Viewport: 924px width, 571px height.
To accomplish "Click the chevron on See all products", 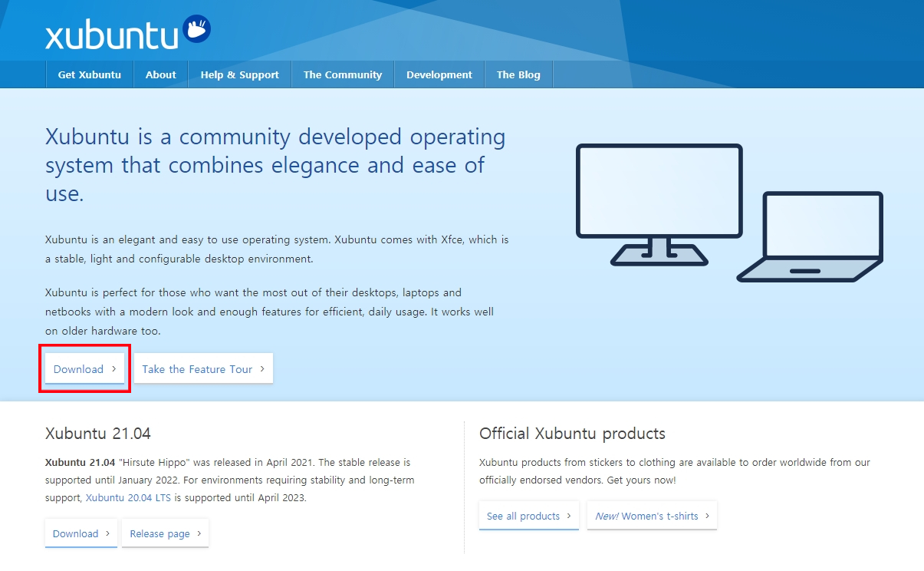I will tap(569, 516).
